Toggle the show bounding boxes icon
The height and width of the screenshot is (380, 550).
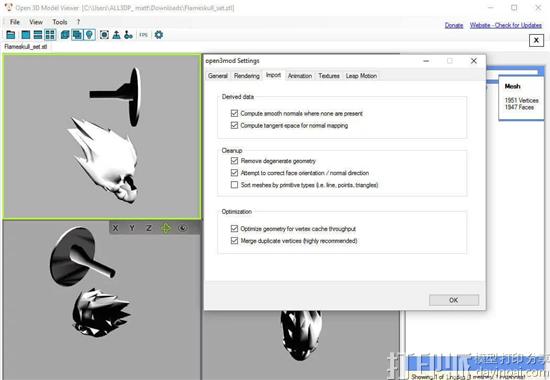[x=104, y=35]
